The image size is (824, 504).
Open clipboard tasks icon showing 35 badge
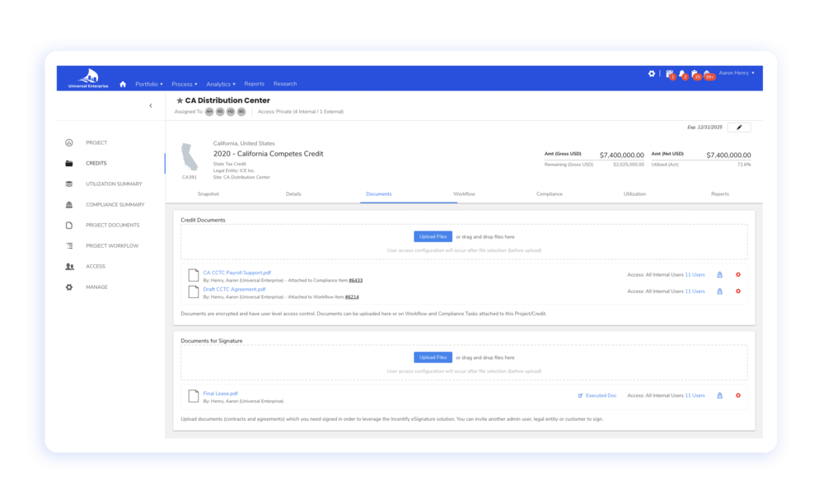pos(695,73)
